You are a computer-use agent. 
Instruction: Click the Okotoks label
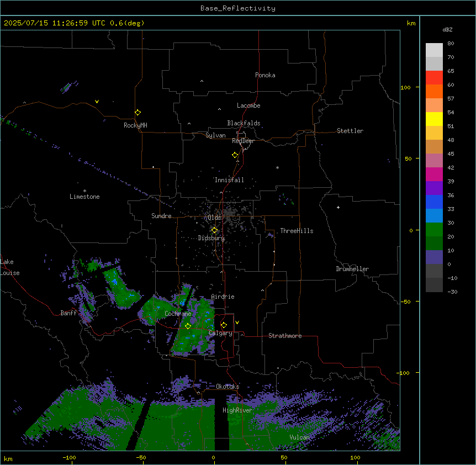point(228,387)
